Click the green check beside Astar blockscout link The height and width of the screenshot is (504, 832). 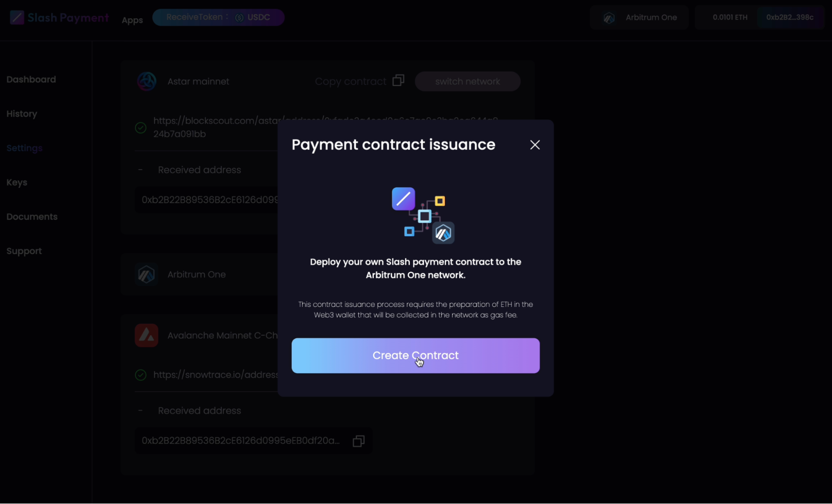coord(141,128)
